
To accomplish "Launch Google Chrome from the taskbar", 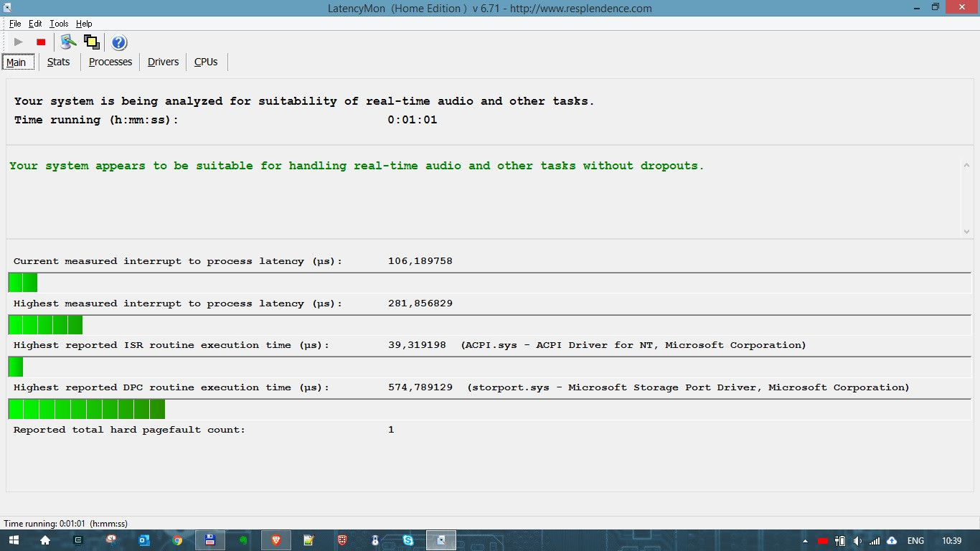I will [177, 540].
